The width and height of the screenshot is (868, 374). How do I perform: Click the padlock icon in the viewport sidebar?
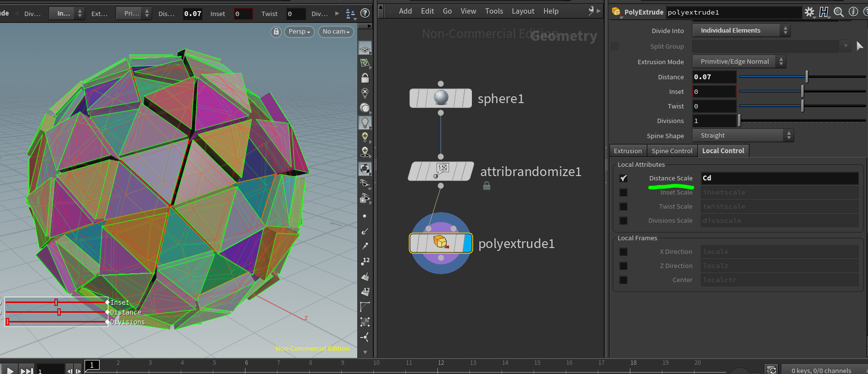tap(365, 78)
